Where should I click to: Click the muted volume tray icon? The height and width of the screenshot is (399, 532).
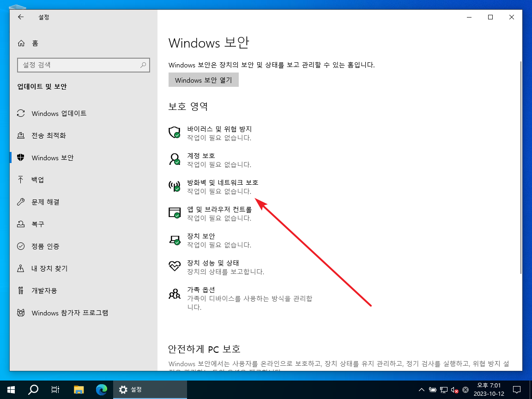(x=454, y=390)
